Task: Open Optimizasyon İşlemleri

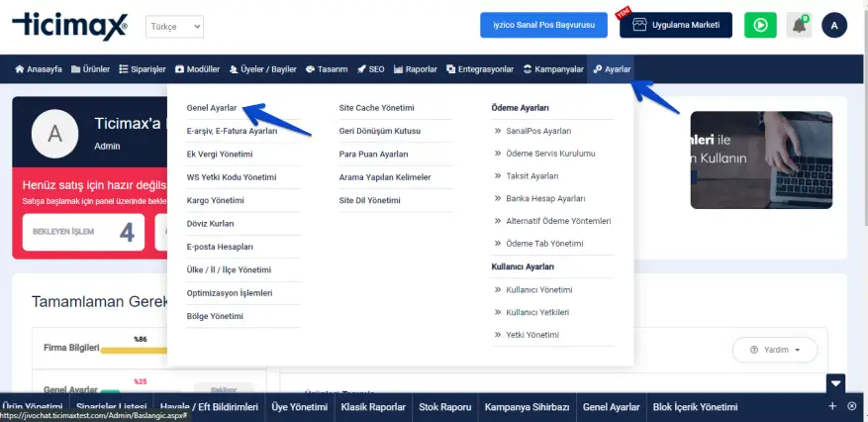Action: (x=230, y=293)
